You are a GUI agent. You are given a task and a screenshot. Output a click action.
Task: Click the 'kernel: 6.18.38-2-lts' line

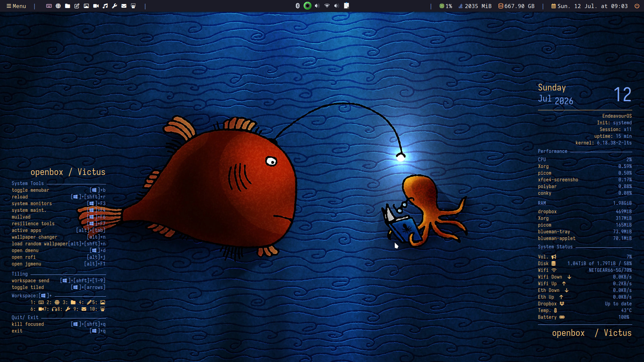pyautogui.click(x=603, y=143)
